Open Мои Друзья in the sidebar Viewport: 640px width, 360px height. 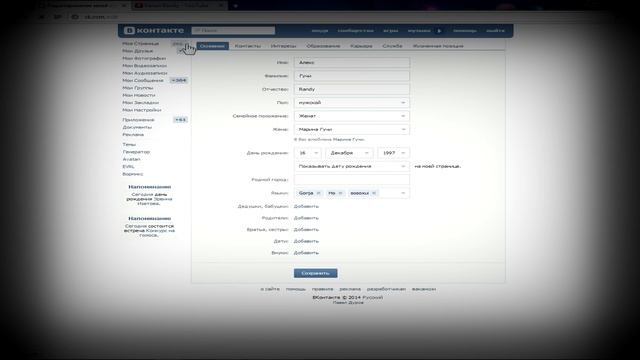(138, 51)
